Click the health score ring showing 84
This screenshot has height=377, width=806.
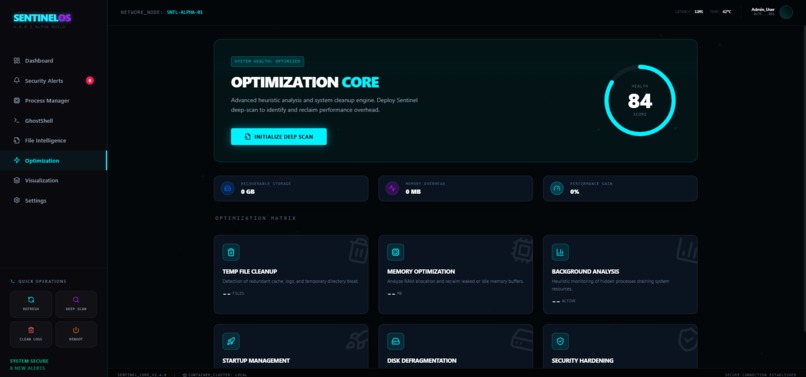click(640, 100)
